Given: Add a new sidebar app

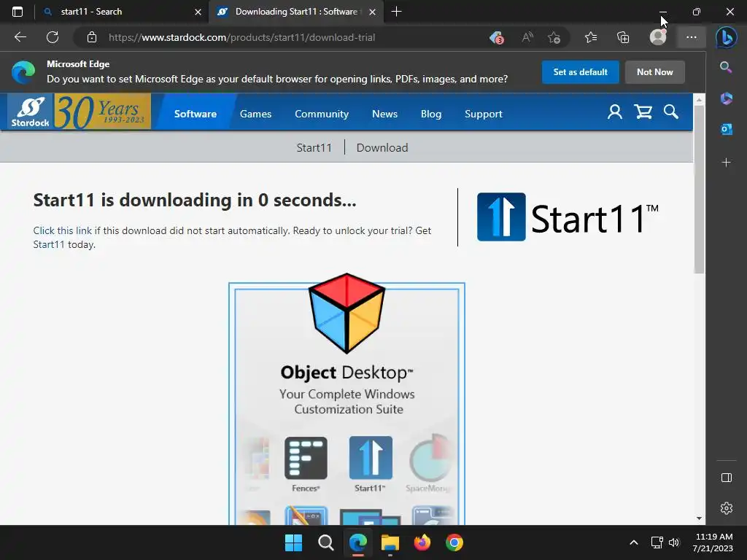Looking at the screenshot, I should [x=726, y=163].
